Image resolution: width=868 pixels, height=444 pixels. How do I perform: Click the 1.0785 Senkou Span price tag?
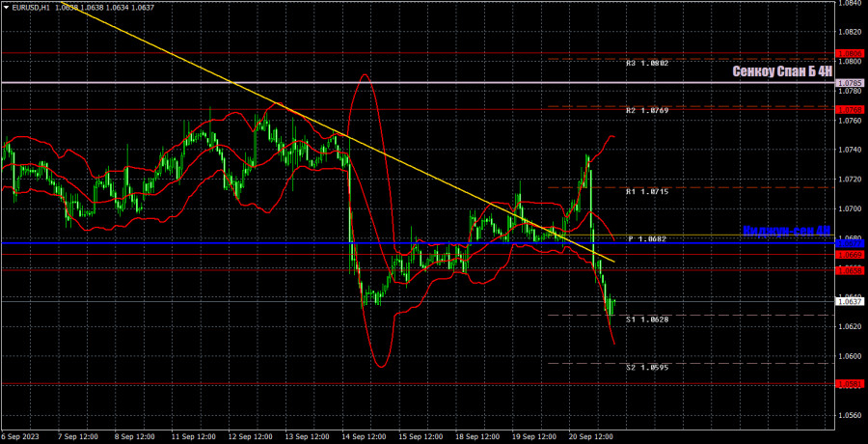[850, 83]
